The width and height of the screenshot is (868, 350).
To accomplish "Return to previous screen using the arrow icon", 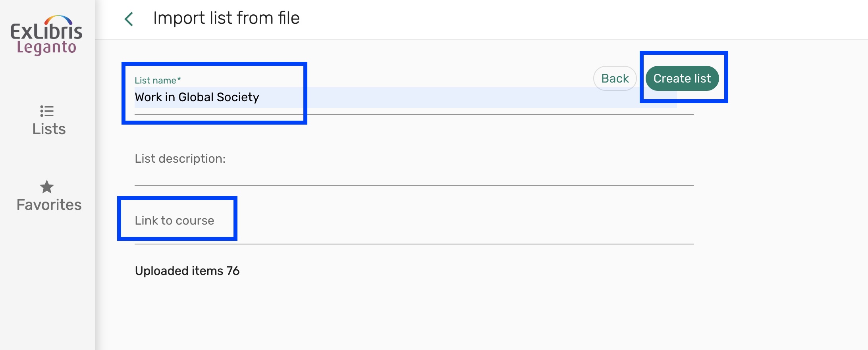I will pos(128,18).
